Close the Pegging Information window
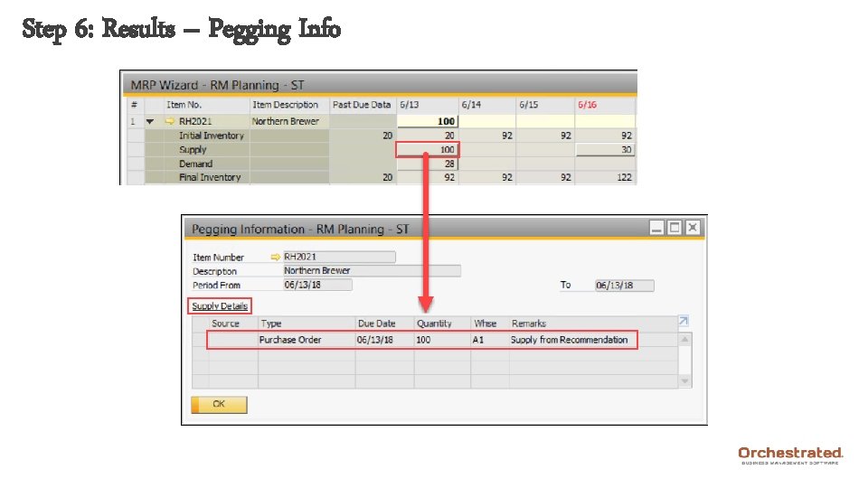This screenshot has height=488, width=868. (693, 228)
